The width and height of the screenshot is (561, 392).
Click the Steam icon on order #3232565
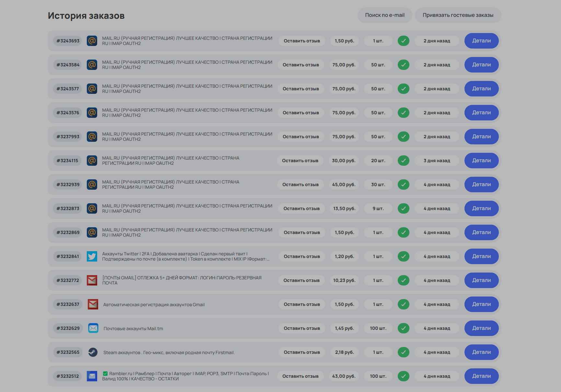coord(93,352)
